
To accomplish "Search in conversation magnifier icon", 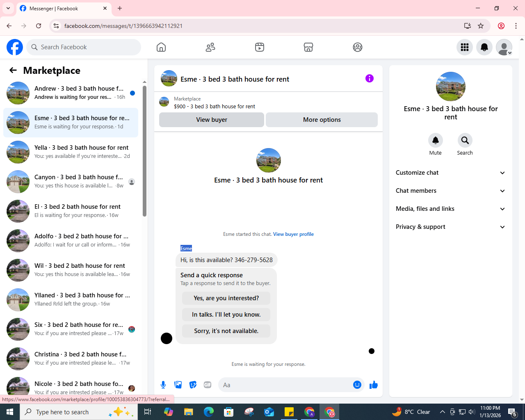I will tap(465, 140).
